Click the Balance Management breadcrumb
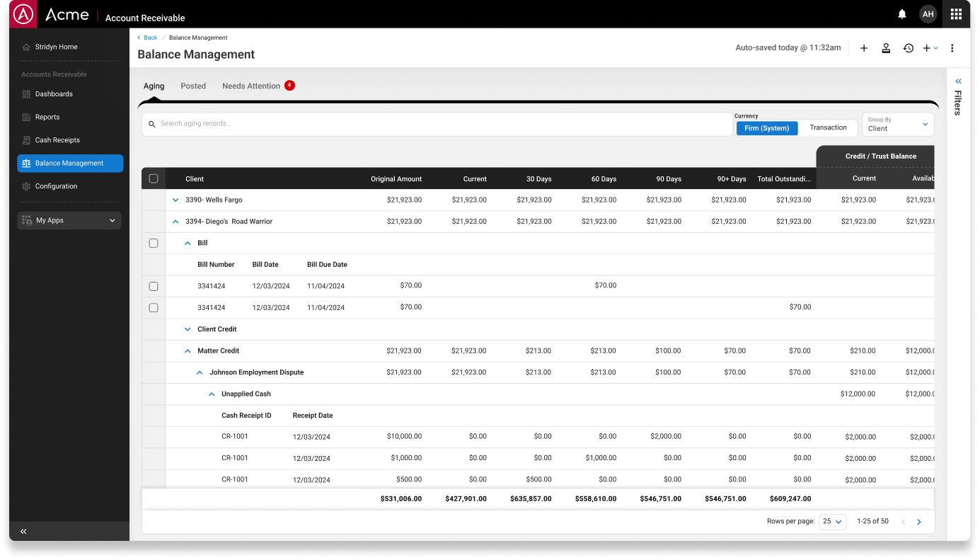 tap(198, 38)
